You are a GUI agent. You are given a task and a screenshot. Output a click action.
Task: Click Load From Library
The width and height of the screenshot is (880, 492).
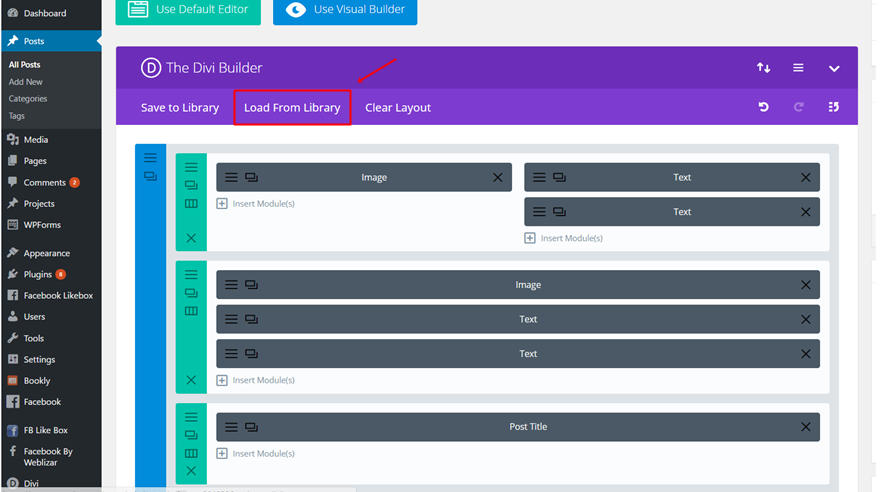292,107
